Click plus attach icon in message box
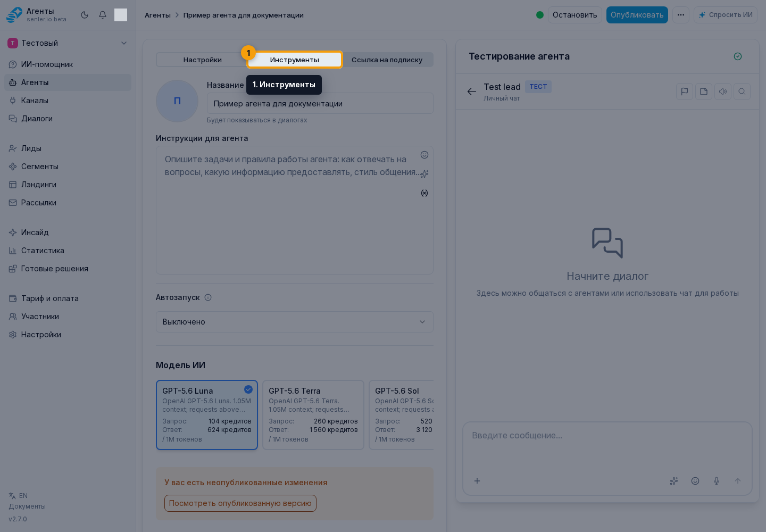766x532 pixels. tap(477, 481)
